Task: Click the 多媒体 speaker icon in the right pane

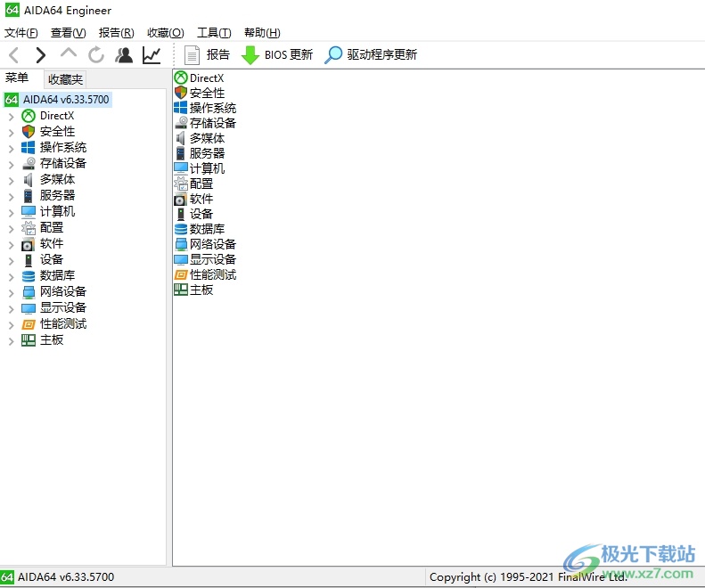Action: tap(181, 138)
